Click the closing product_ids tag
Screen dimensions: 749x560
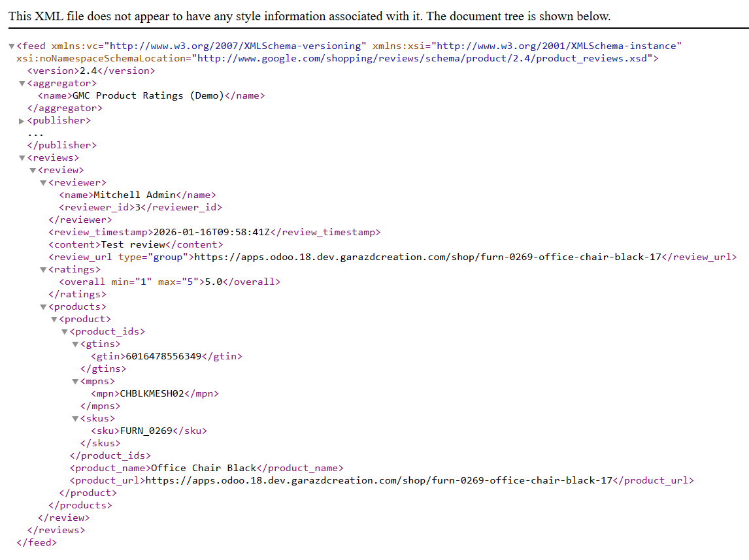(110, 455)
